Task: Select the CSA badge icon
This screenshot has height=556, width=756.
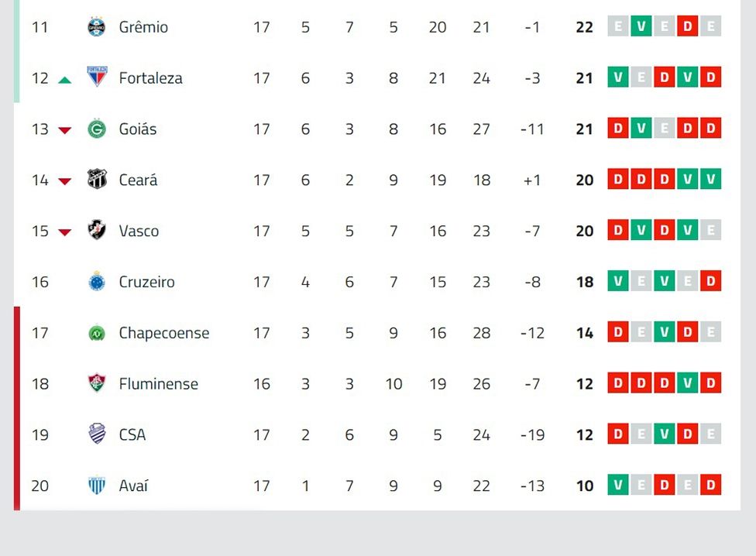Action: [96, 434]
